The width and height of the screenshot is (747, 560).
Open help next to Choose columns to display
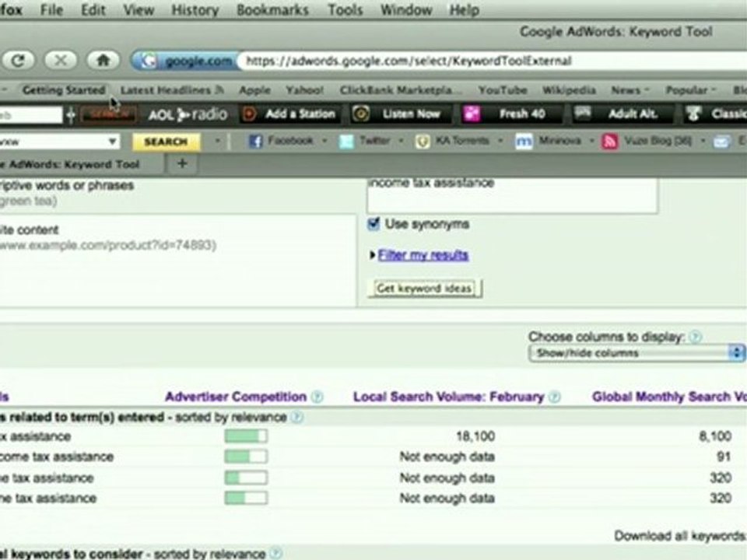(695, 337)
